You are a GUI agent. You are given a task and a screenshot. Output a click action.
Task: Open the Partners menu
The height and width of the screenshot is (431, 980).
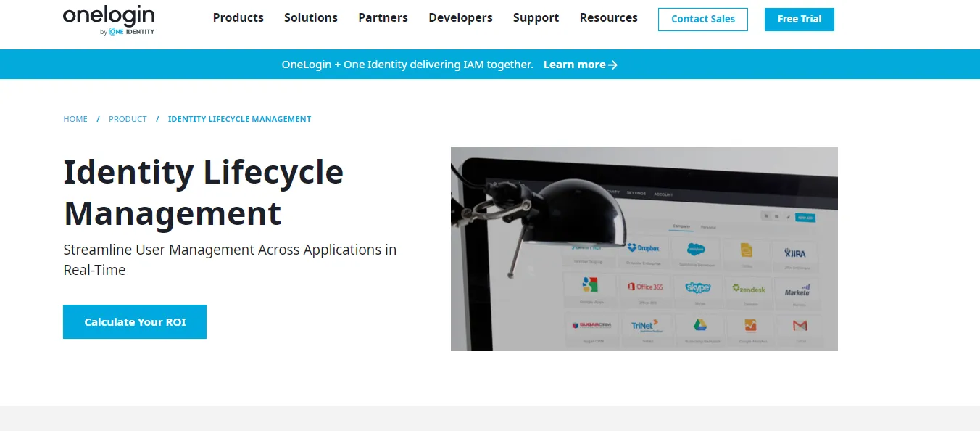point(383,17)
